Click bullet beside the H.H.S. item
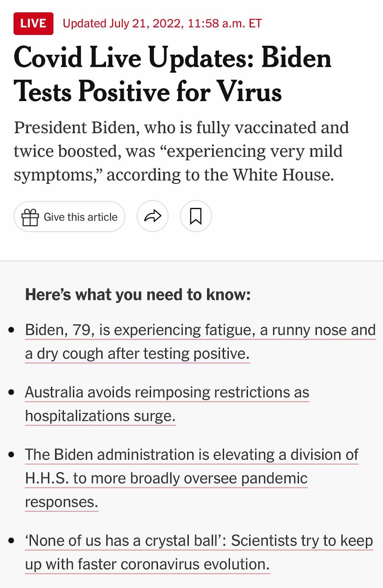Screen dimensions: 383x588 (x=11, y=455)
